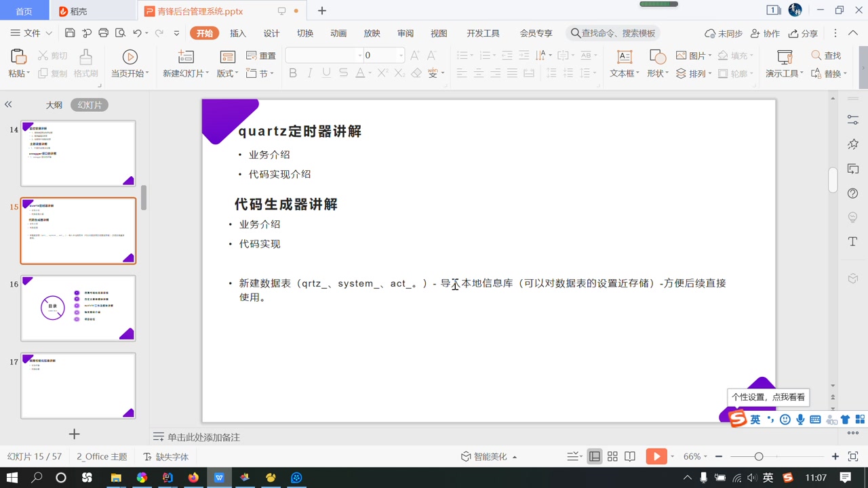
Task: Click the clear formatting eraser icon
Action: coord(416,73)
